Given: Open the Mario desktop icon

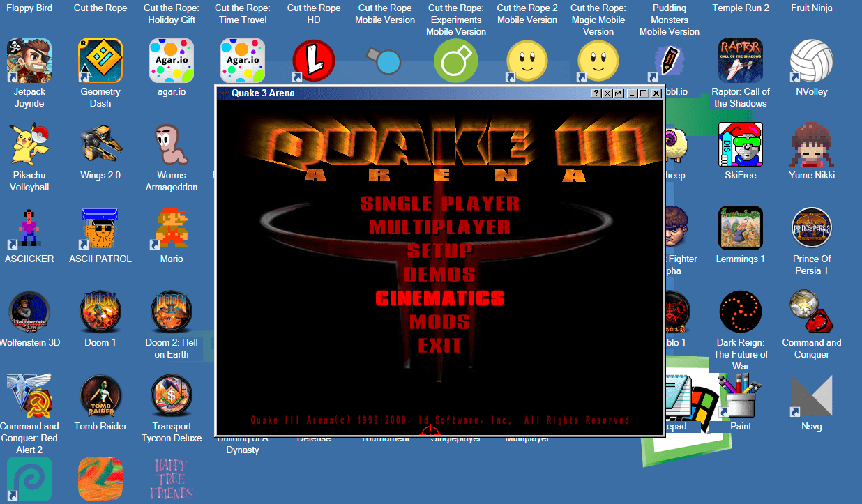Looking at the screenshot, I should pyautogui.click(x=172, y=228).
